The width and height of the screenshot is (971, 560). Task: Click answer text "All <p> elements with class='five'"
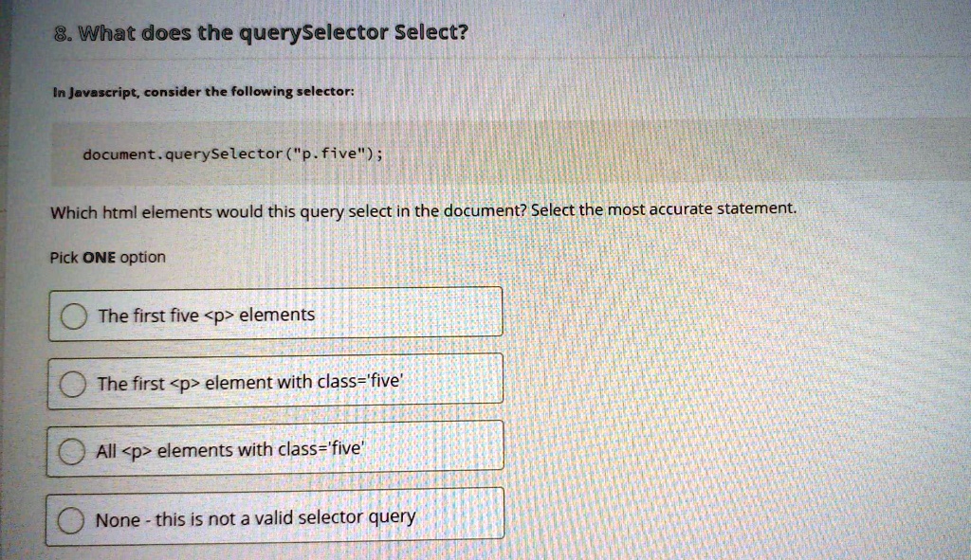point(229,450)
